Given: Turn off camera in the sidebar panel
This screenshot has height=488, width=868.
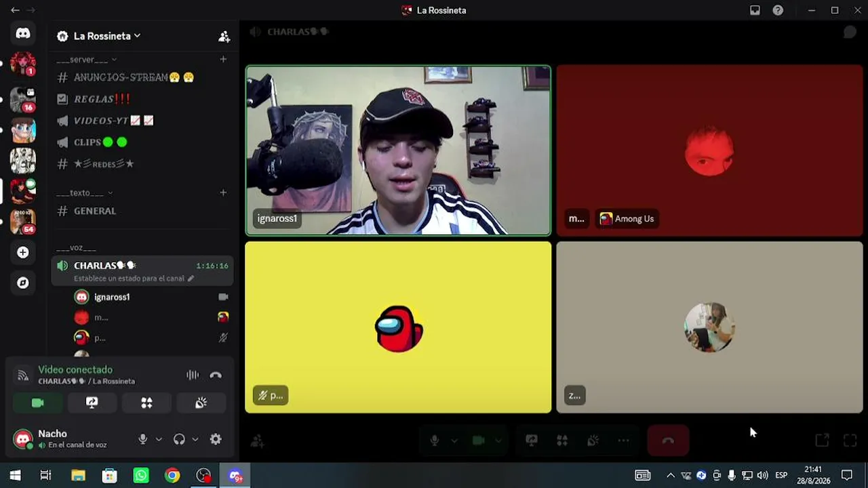Looking at the screenshot, I should coord(38,403).
